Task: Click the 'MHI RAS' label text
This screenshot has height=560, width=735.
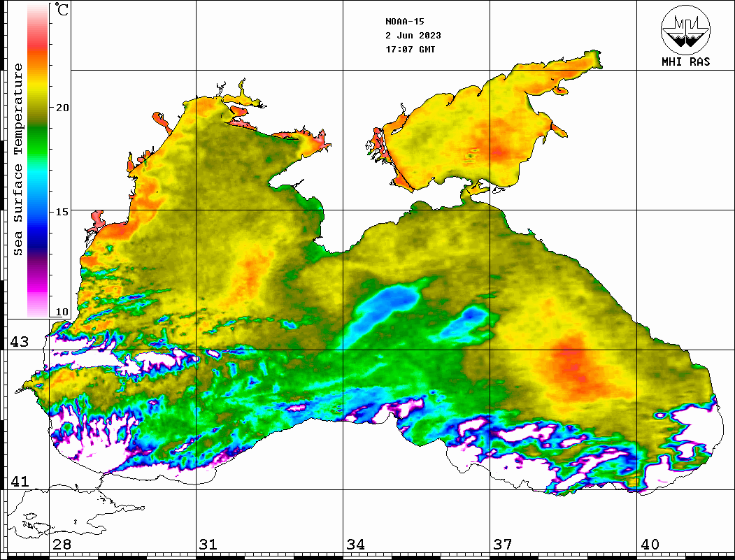Action: (686, 62)
